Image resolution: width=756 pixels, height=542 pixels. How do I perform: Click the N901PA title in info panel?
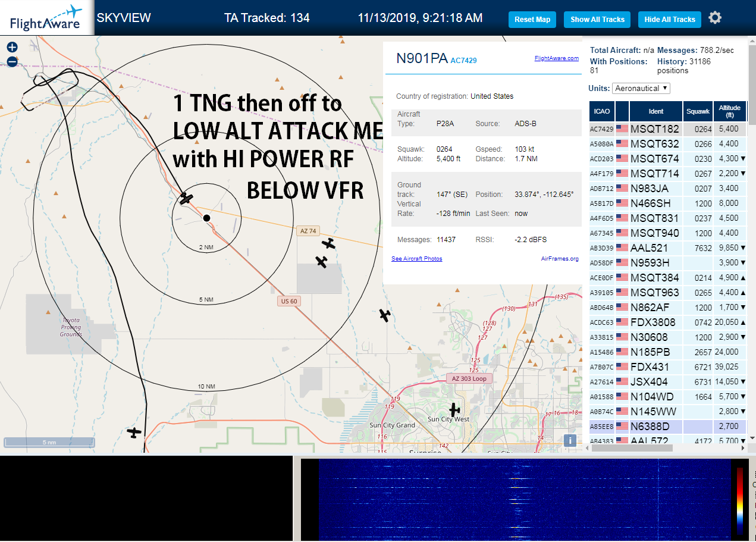(422, 58)
